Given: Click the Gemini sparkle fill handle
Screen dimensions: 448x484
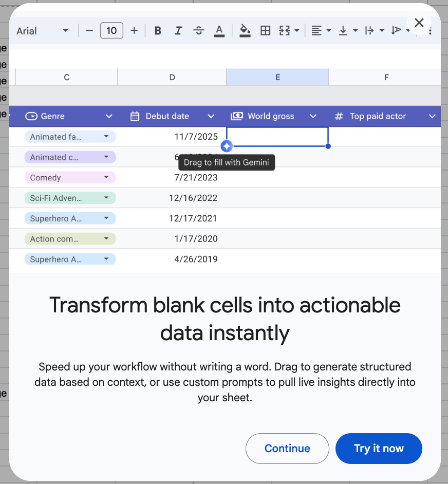Looking at the screenshot, I should (x=227, y=146).
